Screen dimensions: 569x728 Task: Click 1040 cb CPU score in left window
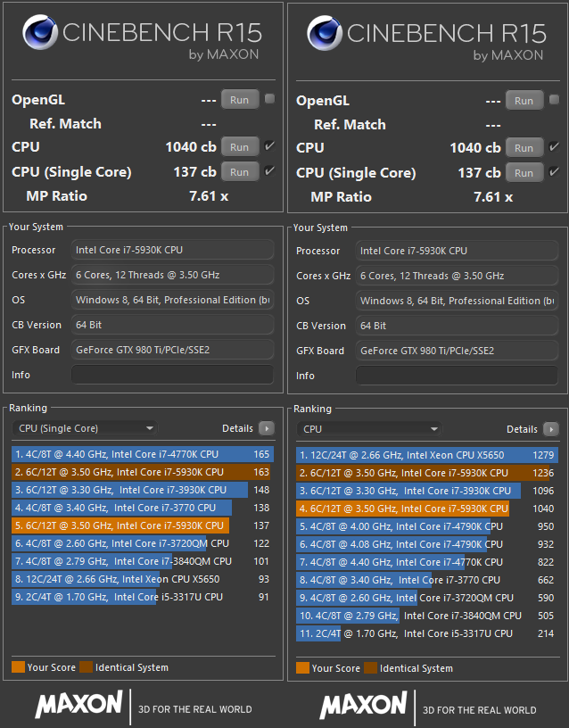(x=191, y=146)
